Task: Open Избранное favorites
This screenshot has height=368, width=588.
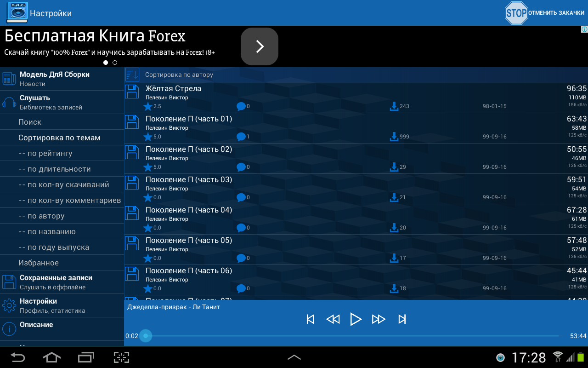Action: [62, 263]
